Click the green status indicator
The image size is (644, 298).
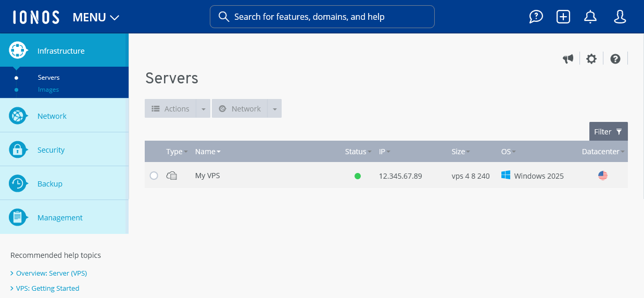[358, 176]
